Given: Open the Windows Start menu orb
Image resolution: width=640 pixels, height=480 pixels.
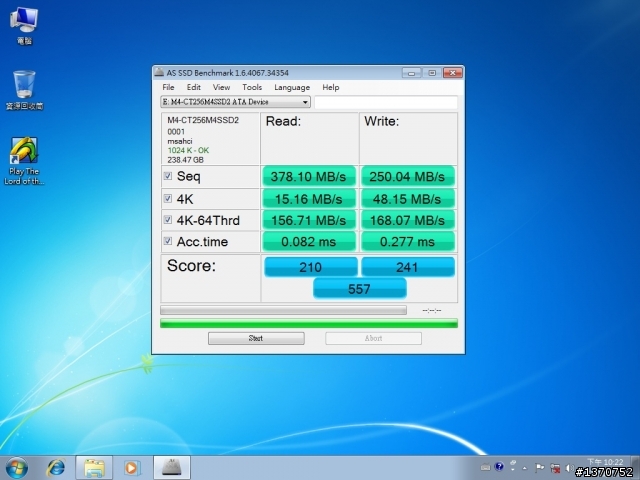Looking at the screenshot, I should click(17, 468).
